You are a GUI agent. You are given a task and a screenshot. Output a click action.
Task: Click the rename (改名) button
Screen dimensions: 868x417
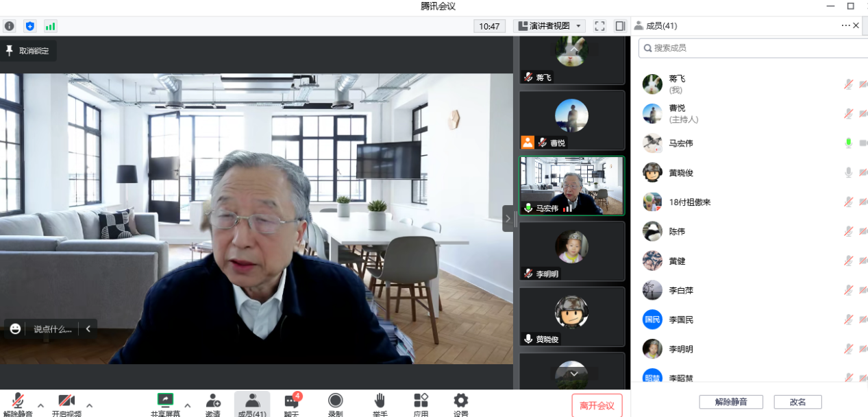[797, 402]
